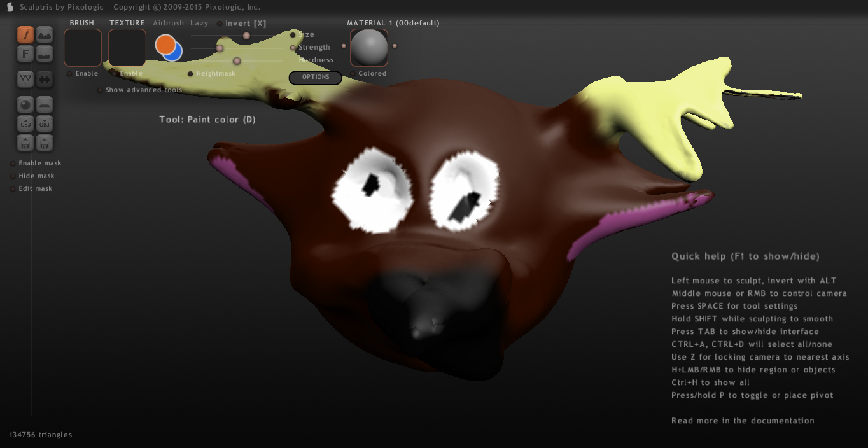
Task: Select the Paint bump tool icon
Action: [45, 34]
